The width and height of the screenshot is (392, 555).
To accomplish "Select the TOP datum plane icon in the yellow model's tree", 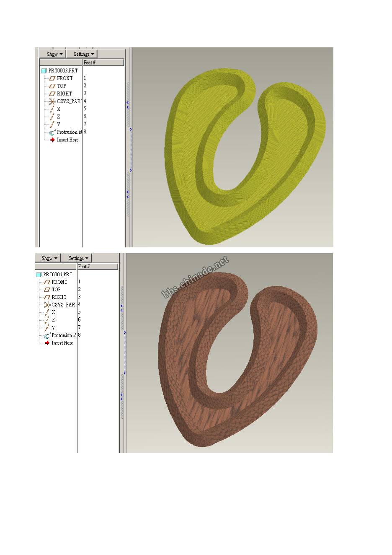I will [x=52, y=86].
